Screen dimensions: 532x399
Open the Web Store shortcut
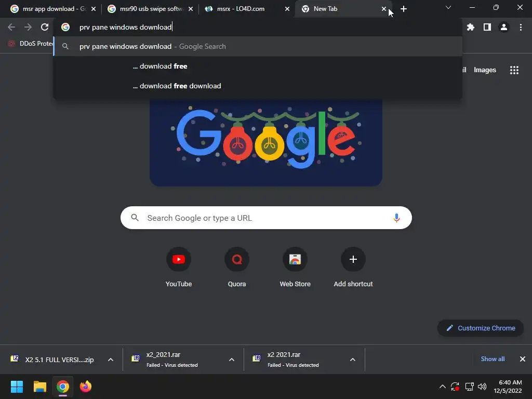click(x=295, y=268)
